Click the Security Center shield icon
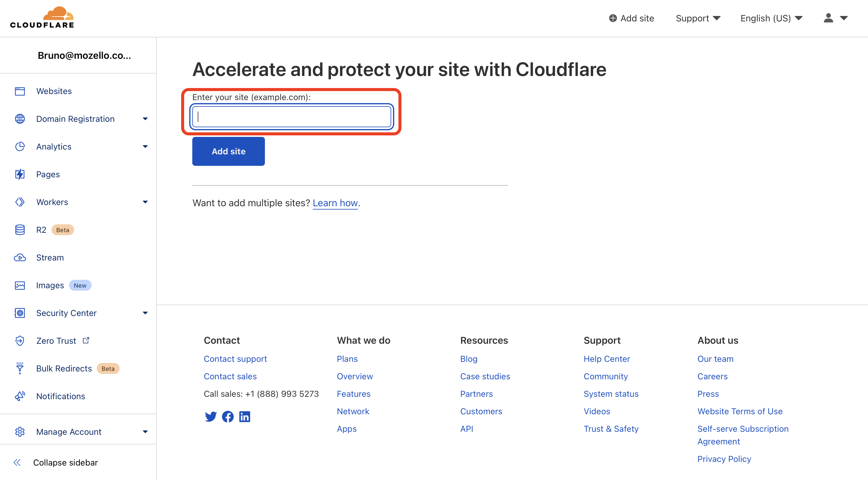868x480 pixels. click(x=20, y=313)
